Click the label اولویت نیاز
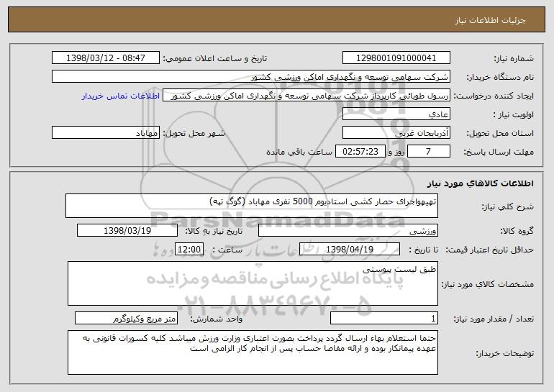 [x=514, y=115]
